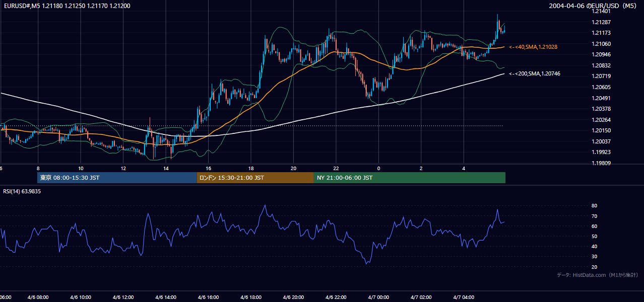Select the London 15:30-21:00 JST session bar
The image size is (644, 302).
pos(255,178)
